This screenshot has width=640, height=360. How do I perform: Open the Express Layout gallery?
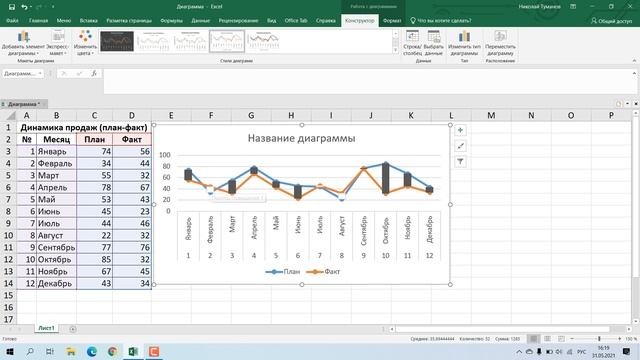(58, 43)
